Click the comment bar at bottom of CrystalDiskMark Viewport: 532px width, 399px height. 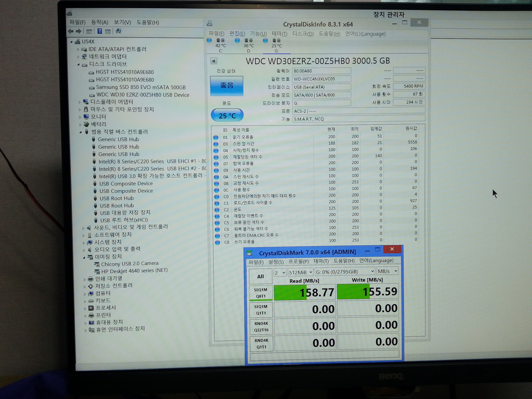325,355
